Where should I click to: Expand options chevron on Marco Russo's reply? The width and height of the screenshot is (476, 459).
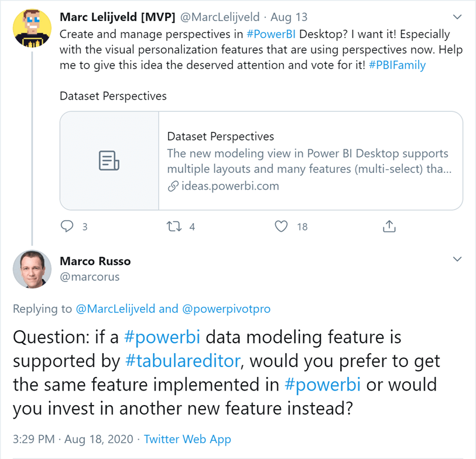point(457,259)
